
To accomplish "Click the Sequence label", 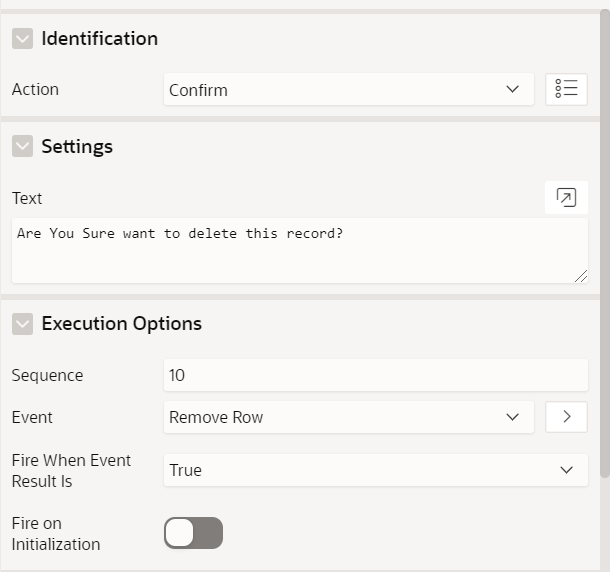I will [47, 375].
